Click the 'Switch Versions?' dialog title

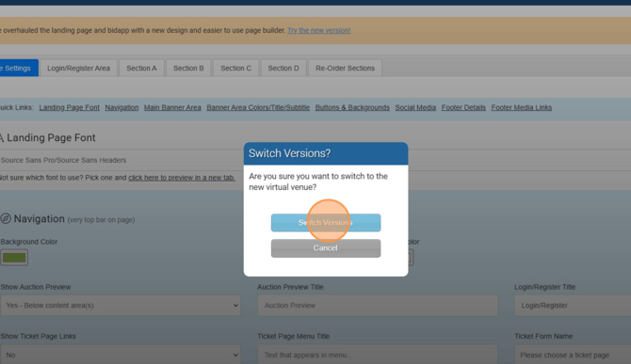tap(289, 153)
